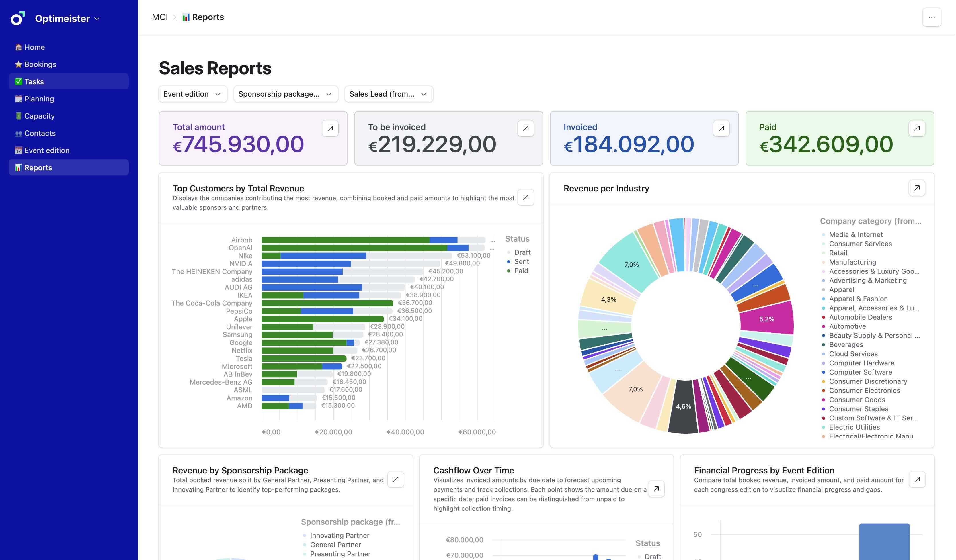Open the Total amount card expand arrow

pos(330,128)
